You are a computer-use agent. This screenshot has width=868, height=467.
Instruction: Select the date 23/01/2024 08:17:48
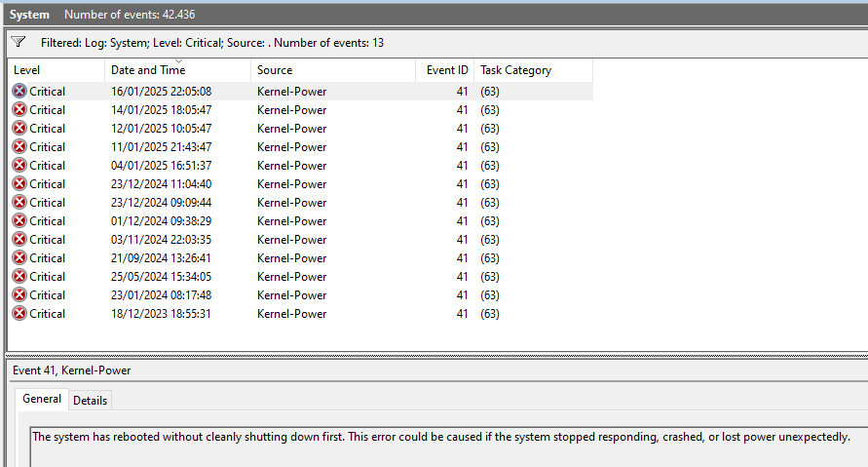click(161, 294)
